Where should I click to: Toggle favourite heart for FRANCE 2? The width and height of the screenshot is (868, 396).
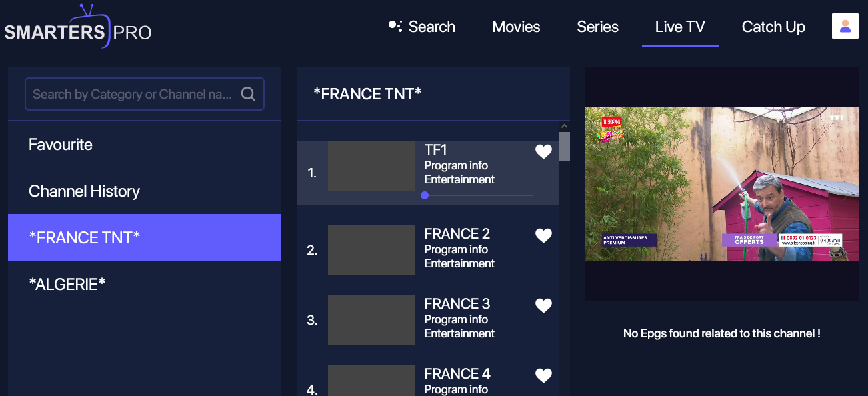pos(544,235)
